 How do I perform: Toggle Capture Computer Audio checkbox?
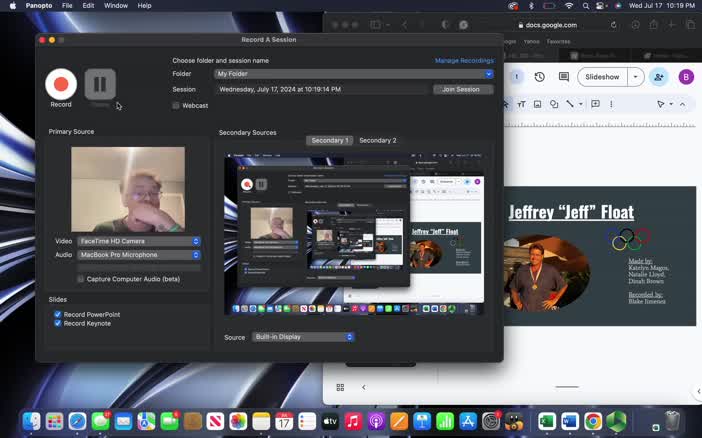click(x=81, y=279)
